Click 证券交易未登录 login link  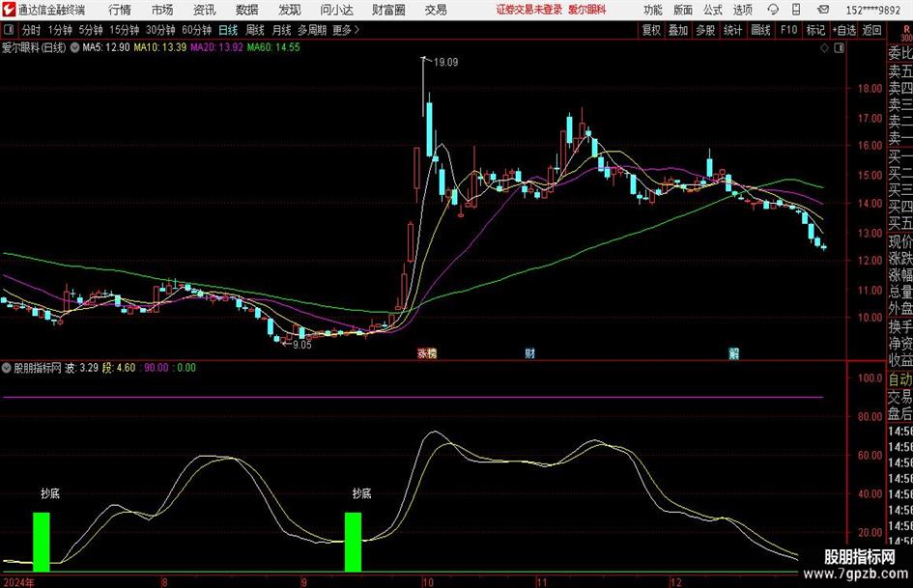(529, 10)
